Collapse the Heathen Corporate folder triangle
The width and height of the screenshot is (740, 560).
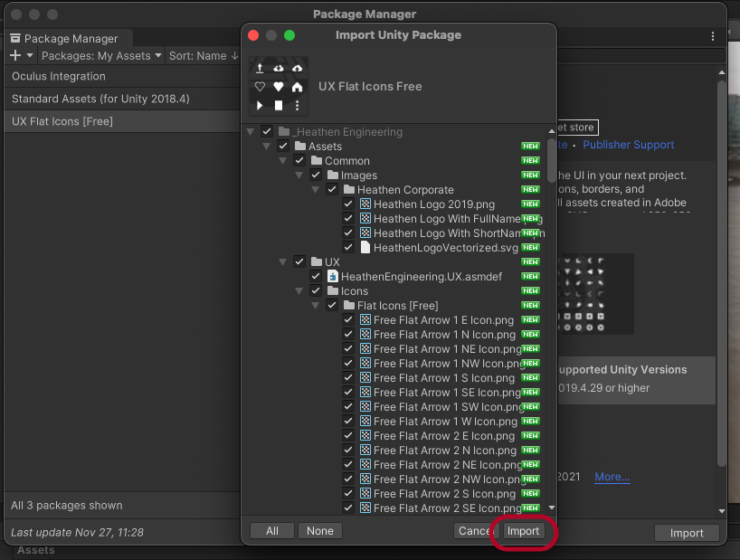(x=315, y=190)
